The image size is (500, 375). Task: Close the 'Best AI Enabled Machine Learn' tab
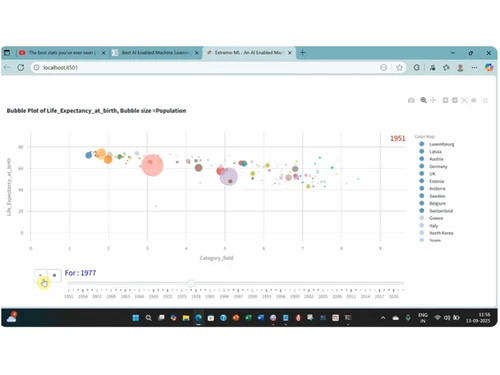[x=197, y=53]
